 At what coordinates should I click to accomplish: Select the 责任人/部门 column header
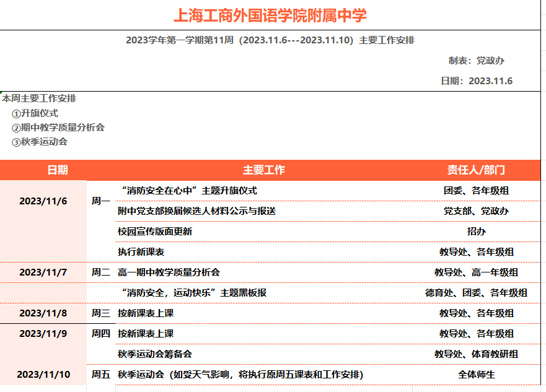476,170
